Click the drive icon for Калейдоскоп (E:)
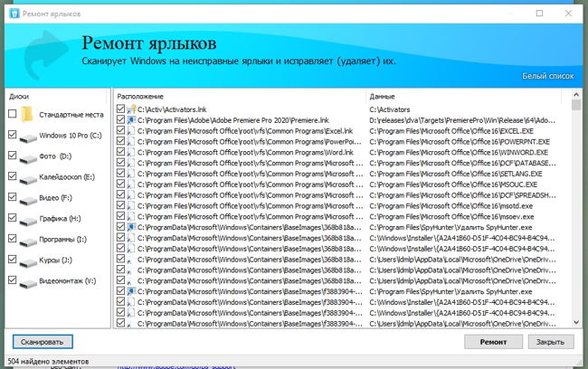The image size is (588, 369). [28, 180]
